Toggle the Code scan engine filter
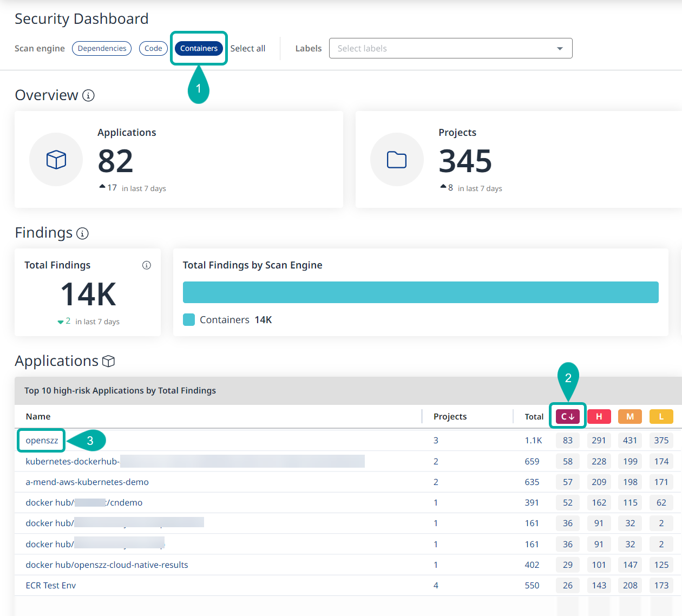 (x=153, y=49)
